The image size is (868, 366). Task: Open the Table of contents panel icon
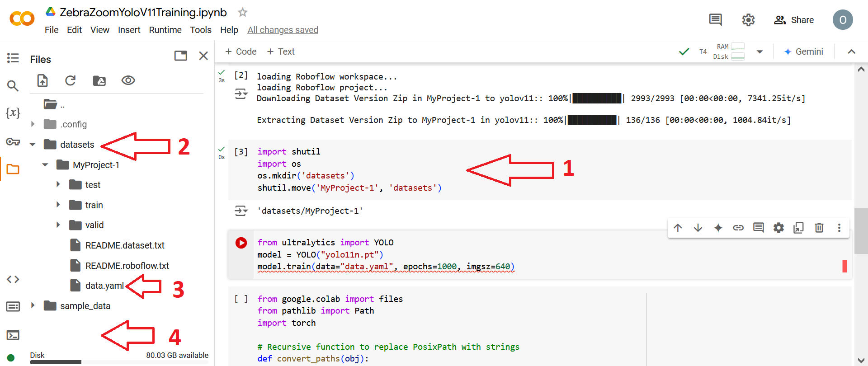[13, 58]
